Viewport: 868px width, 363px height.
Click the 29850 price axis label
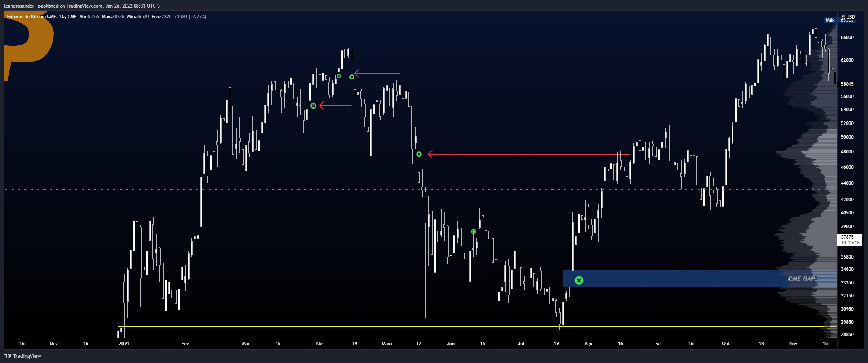pos(847,322)
